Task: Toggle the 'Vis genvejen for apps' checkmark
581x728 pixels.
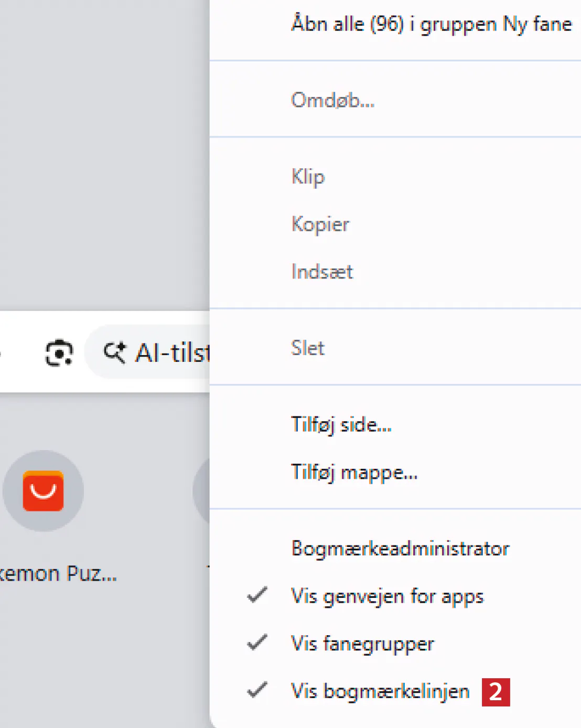Action: tap(387, 596)
